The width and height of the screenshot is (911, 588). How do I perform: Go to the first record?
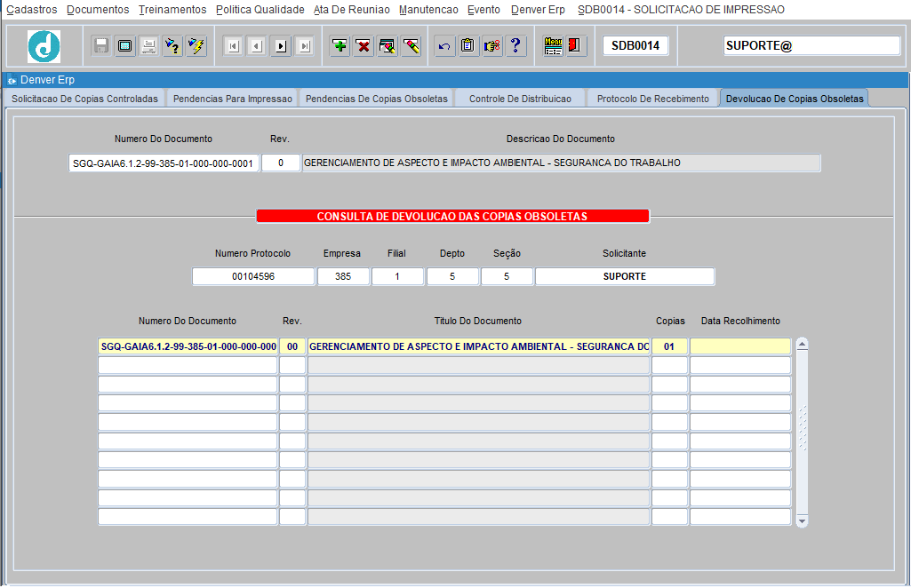[234, 46]
